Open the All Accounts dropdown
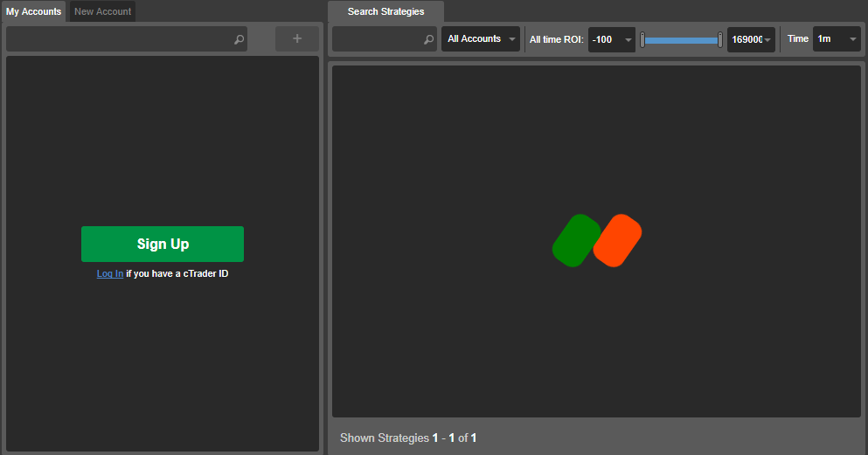The width and height of the screenshot is (868, 455). (x=481, y=38)
